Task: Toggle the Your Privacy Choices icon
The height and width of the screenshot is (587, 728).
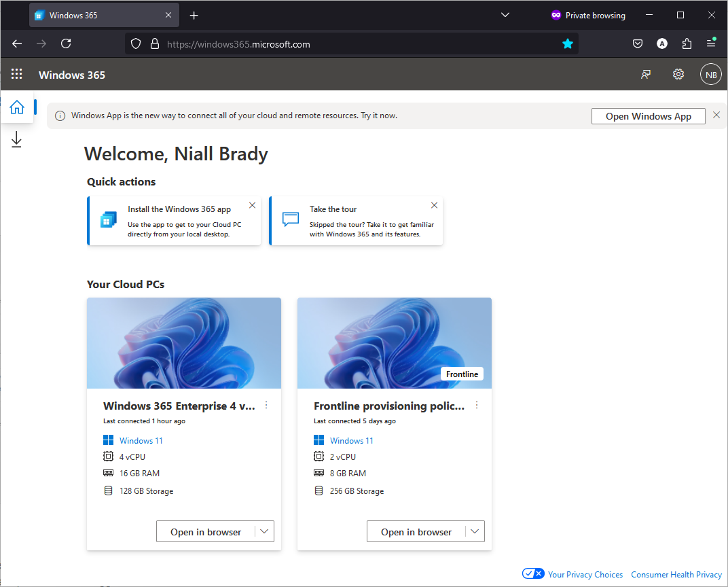Action: (x=533, y=573)
